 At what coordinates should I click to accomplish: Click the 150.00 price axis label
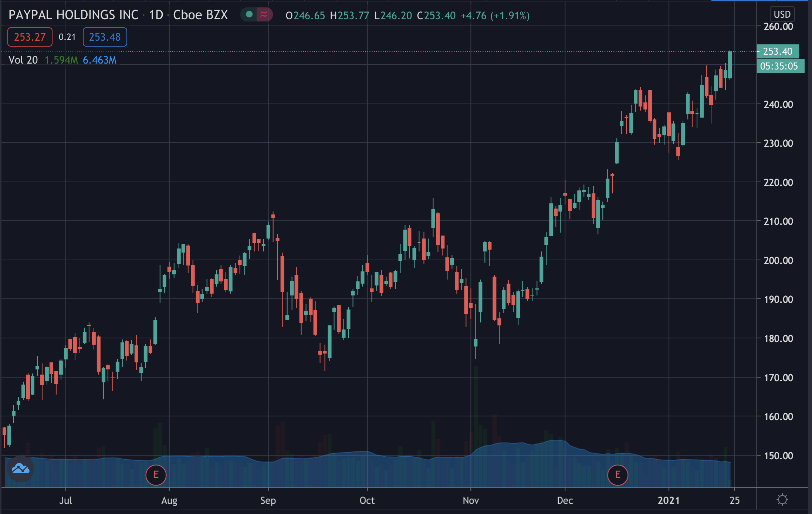tap(778, 456)
